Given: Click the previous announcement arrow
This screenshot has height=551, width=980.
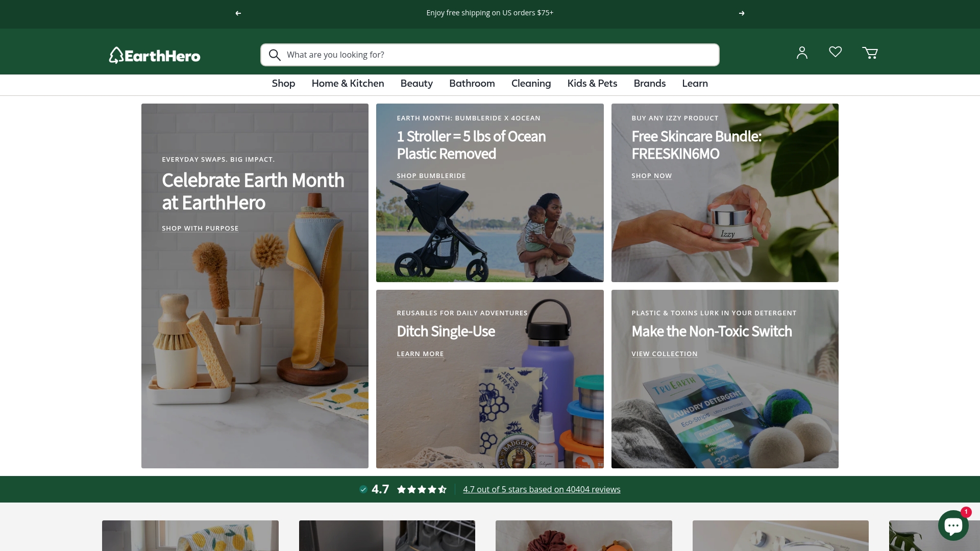Looking at the screenshot, I should click(x=238, y=13).
